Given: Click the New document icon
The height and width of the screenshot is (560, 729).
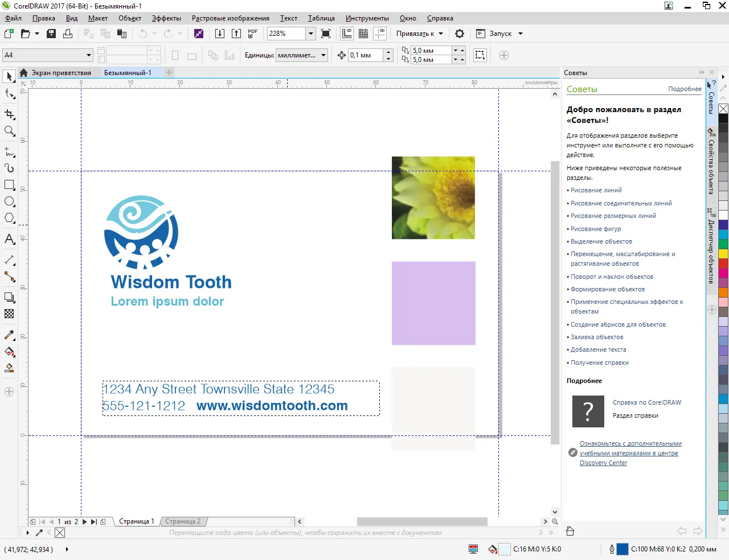Looking at the screenshot, I should pyautogui.click(x=9, y=34).
